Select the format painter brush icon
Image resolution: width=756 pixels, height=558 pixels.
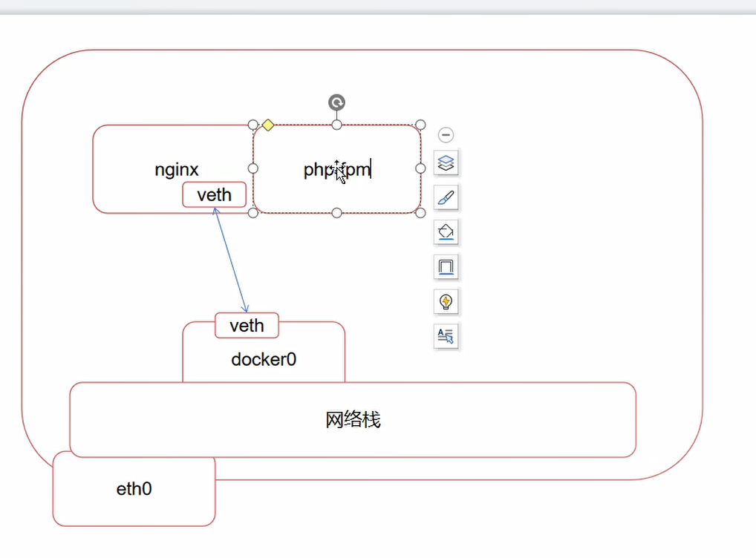pyautogui.click(x=446, y=197)
